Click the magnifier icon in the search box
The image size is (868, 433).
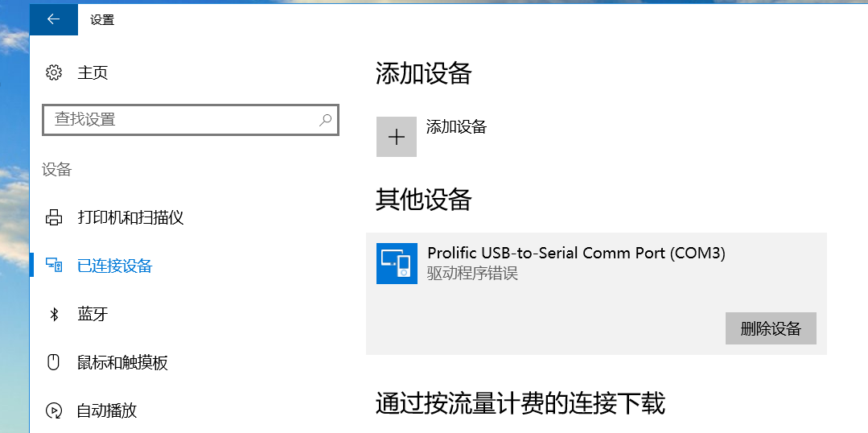click(x=325, y=120)
